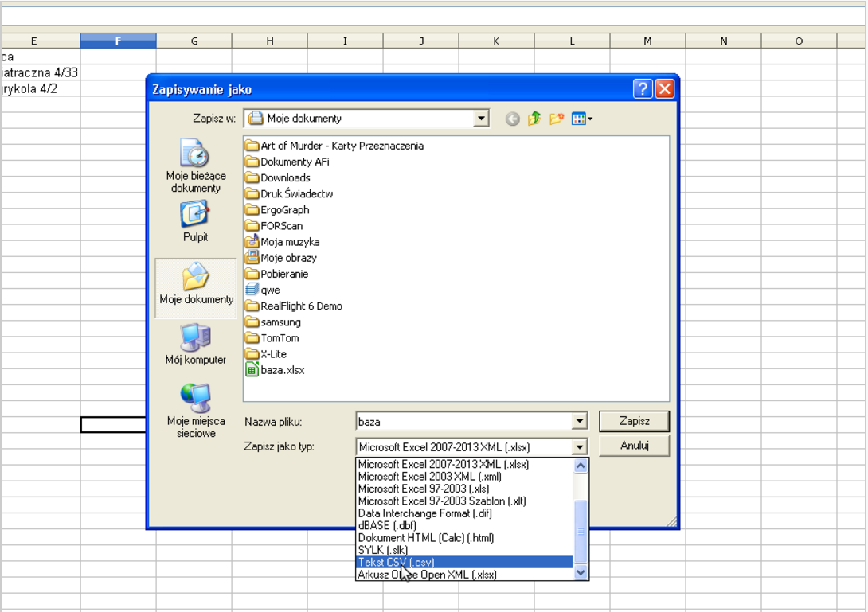
Task: Select the Moja muzyka folder
Action: pos(283,242)
